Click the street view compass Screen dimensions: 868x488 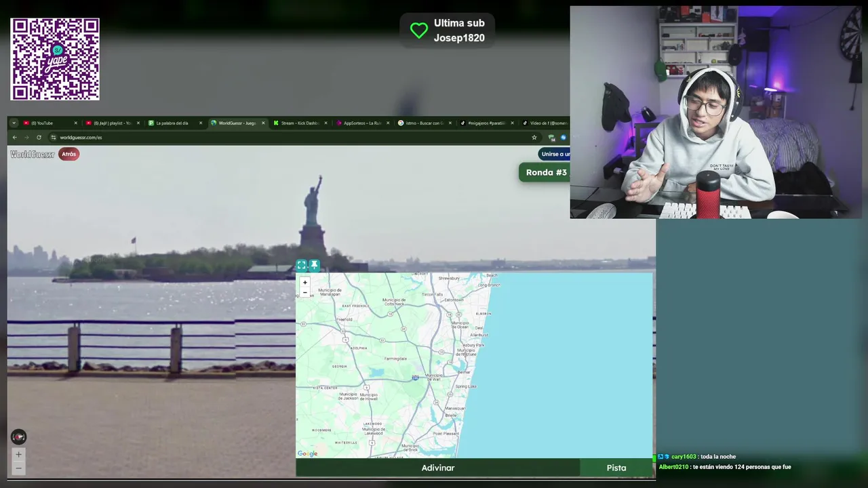tap(18, 437)
